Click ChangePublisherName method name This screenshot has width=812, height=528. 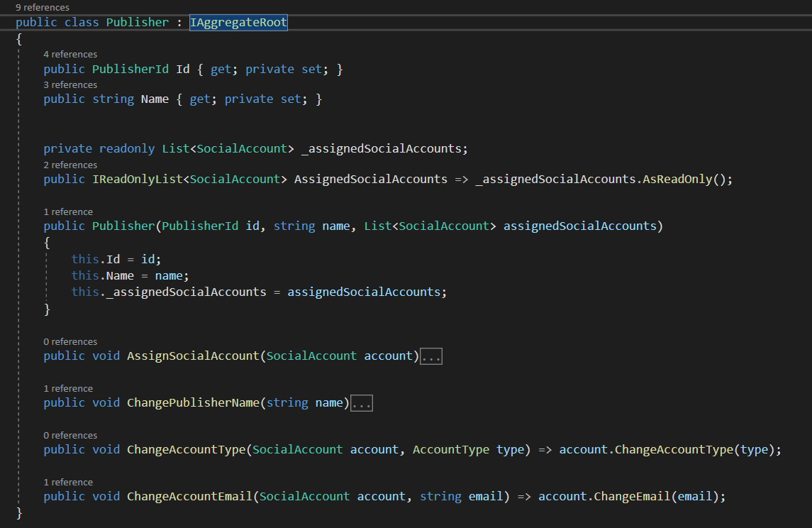(x=193, y=402)
